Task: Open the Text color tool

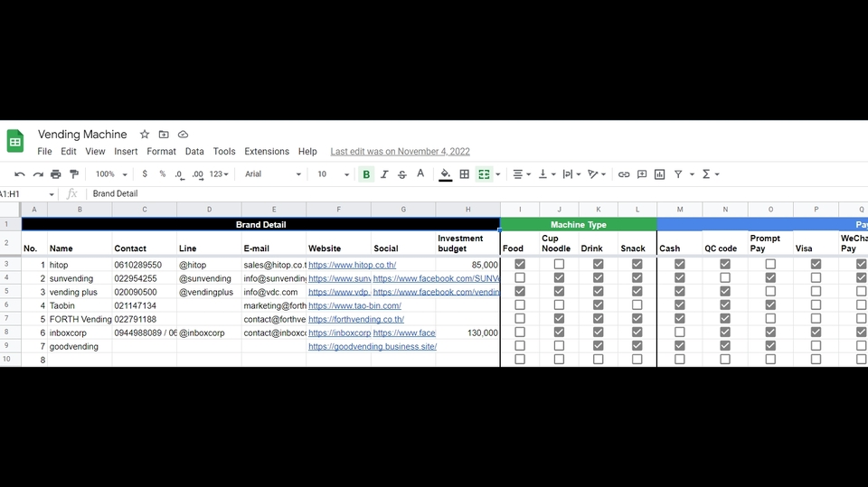Action: [420, 174]
